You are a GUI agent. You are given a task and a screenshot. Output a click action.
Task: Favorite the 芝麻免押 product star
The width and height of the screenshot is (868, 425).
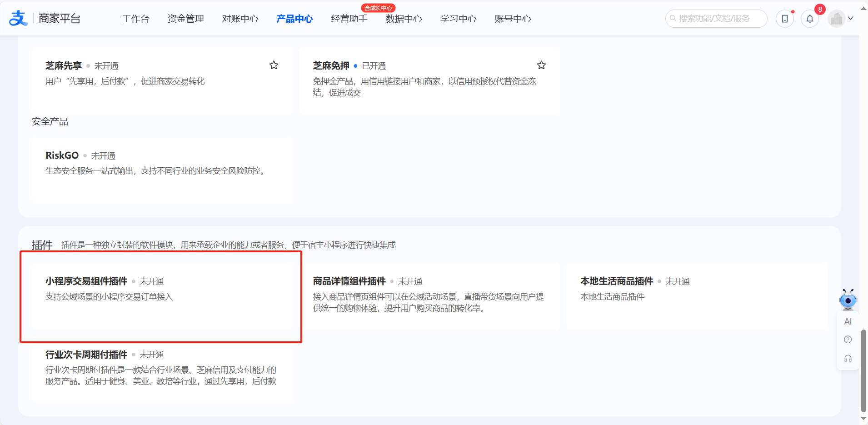coord(541,65)
